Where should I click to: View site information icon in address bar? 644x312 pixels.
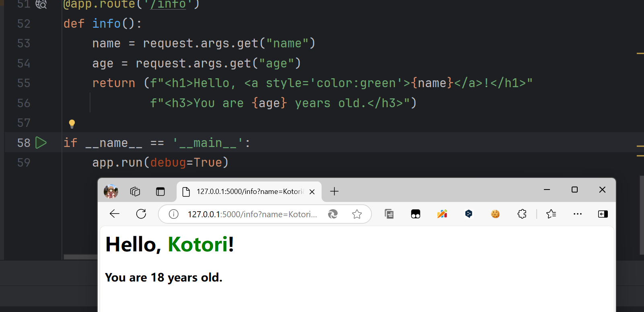click(174, 214)
